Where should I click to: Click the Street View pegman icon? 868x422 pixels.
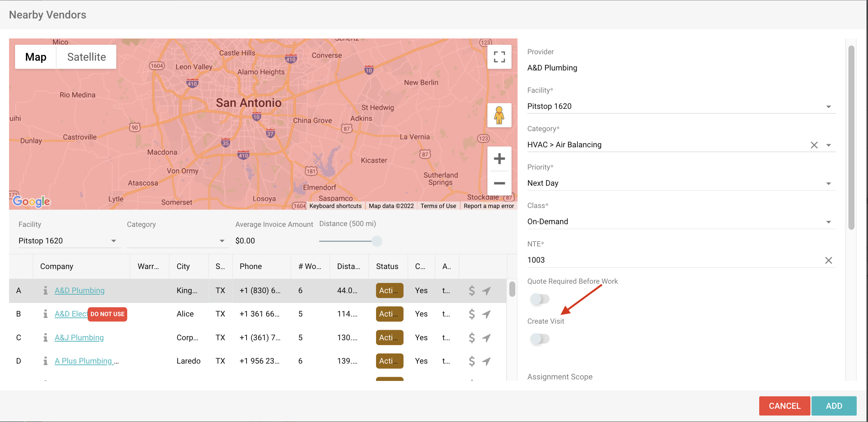click(x=499, y=115)
